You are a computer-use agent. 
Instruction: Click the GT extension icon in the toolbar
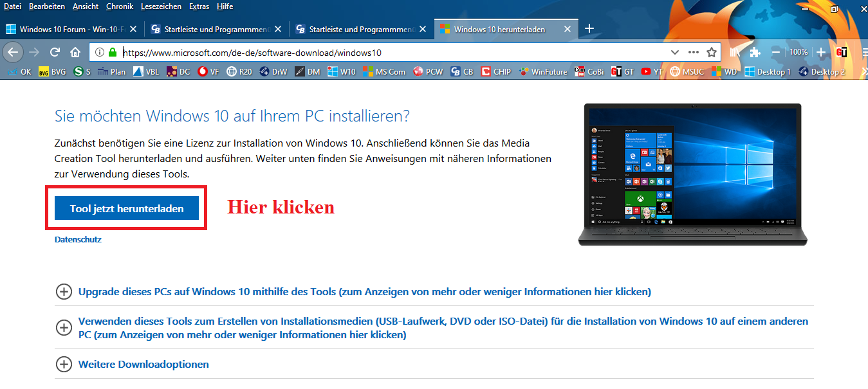(841, 52)
